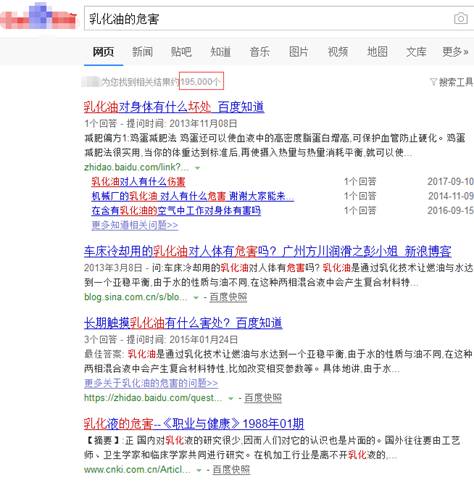Click the 搜索工具 filter icon

tap(433, 81)
